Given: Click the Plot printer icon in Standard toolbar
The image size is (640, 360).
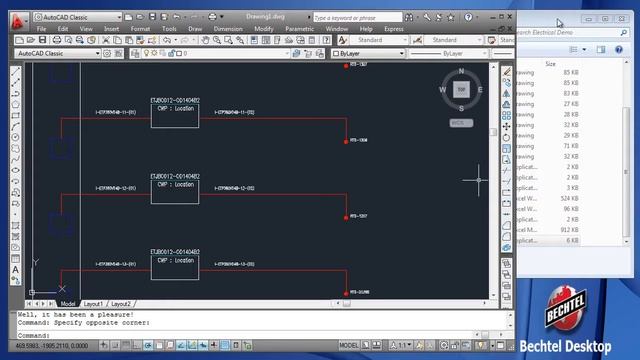Looking at the screenshot, I should (x=57, y=40).
